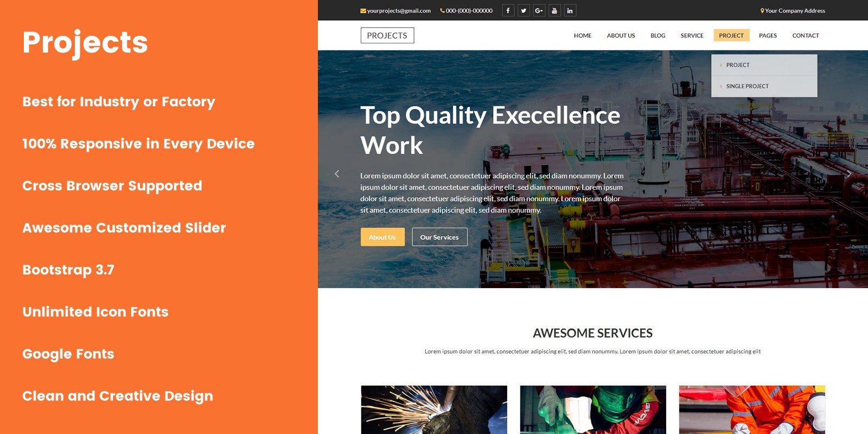Open the welding sparks service thumbnail
Screen dimensions: 868x434
[434, 410]
